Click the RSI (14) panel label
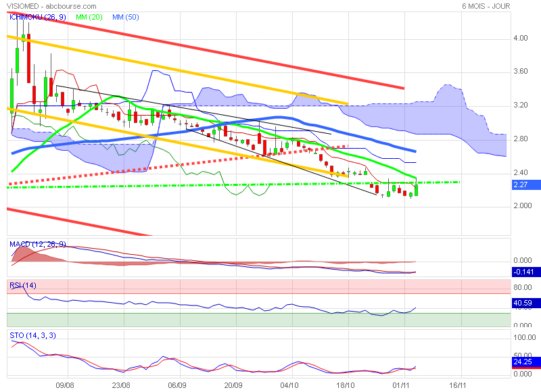The height and width of the screenshot is (392, 541). pyautogui.click(x=23, y=285)
